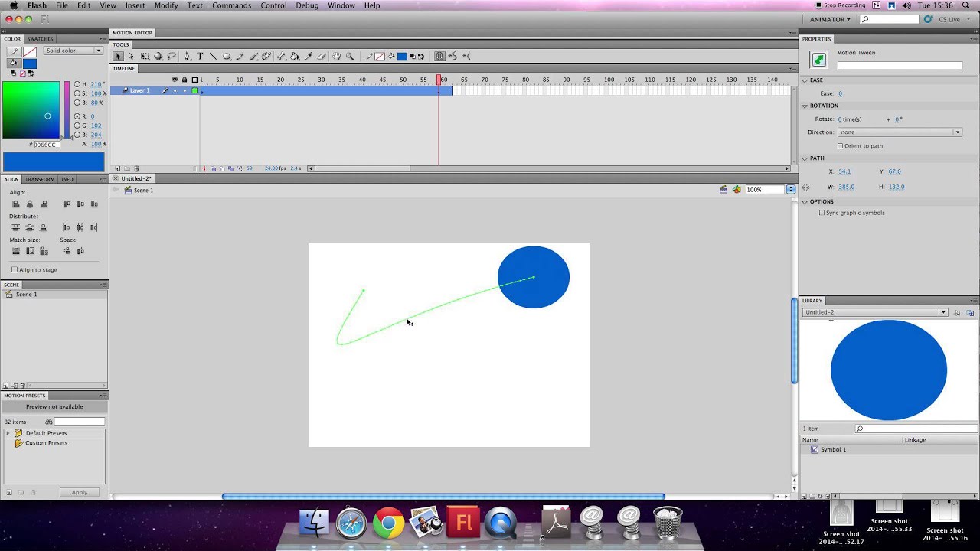Open the Insert menu
Image resolution: width=980 pixels, height=551 pixels.
(x=135, y=5)
